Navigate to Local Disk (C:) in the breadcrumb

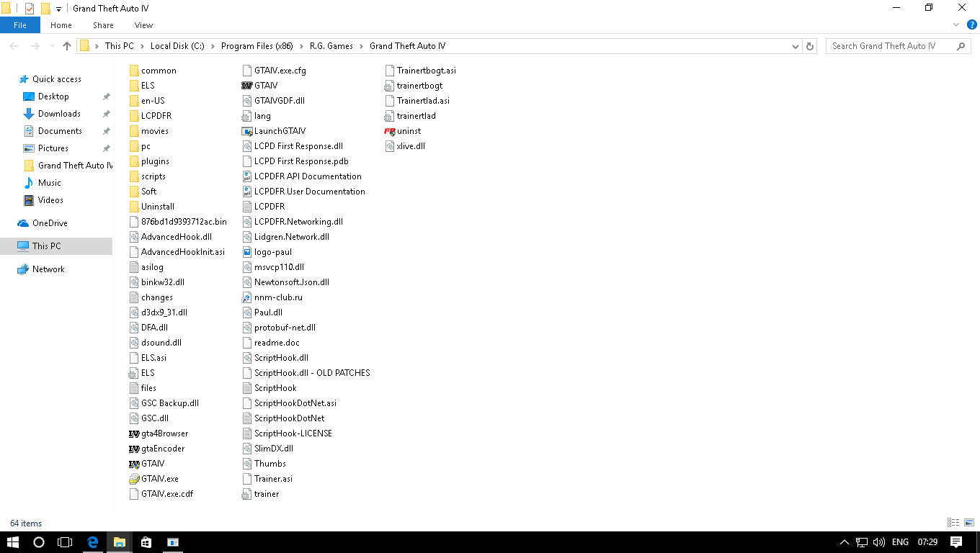point(177,46)
